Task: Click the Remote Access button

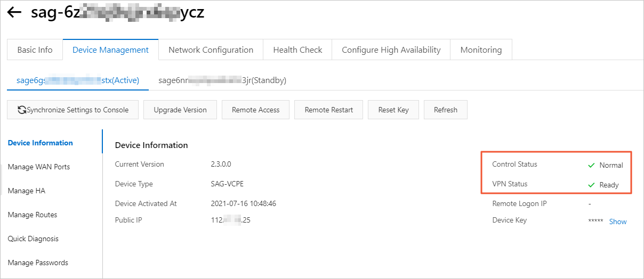Action: tap(255, 110)
